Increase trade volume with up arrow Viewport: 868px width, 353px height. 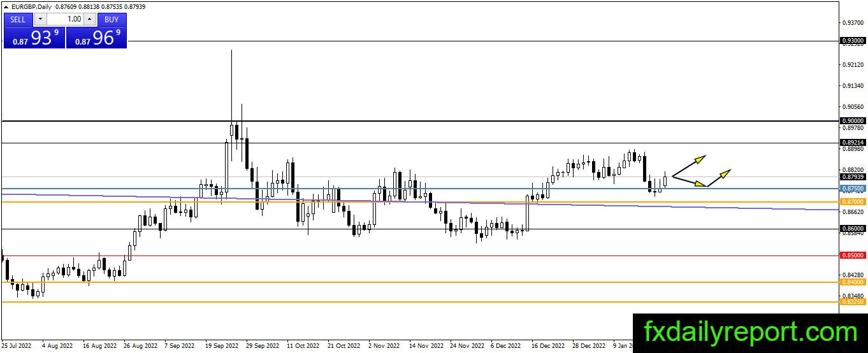coord(90,19)
